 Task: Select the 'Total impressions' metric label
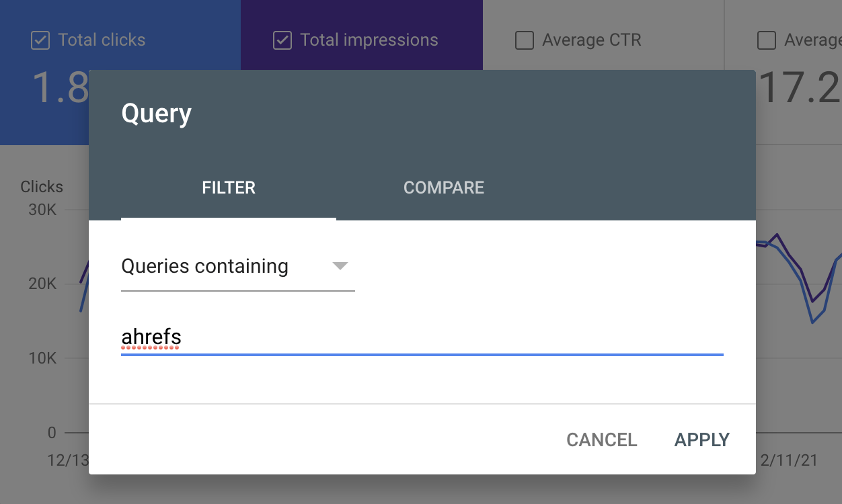pyautogui.click(x=369, y=40)
